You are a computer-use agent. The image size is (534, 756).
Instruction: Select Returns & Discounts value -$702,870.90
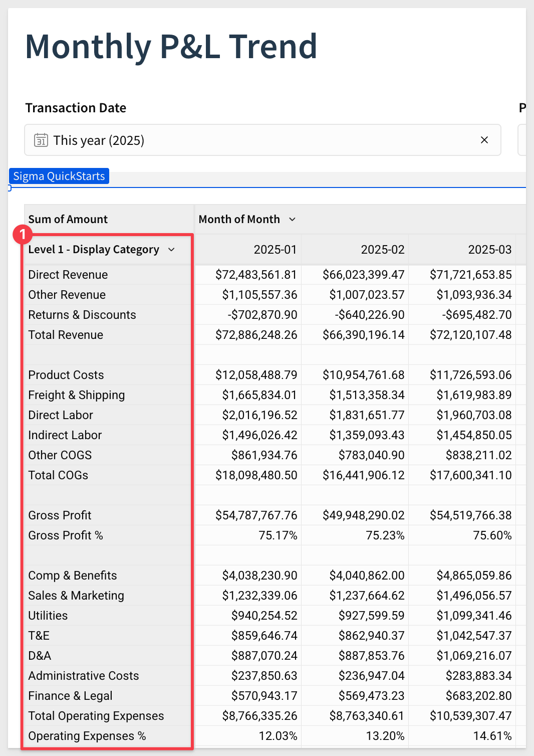point(262,315)
